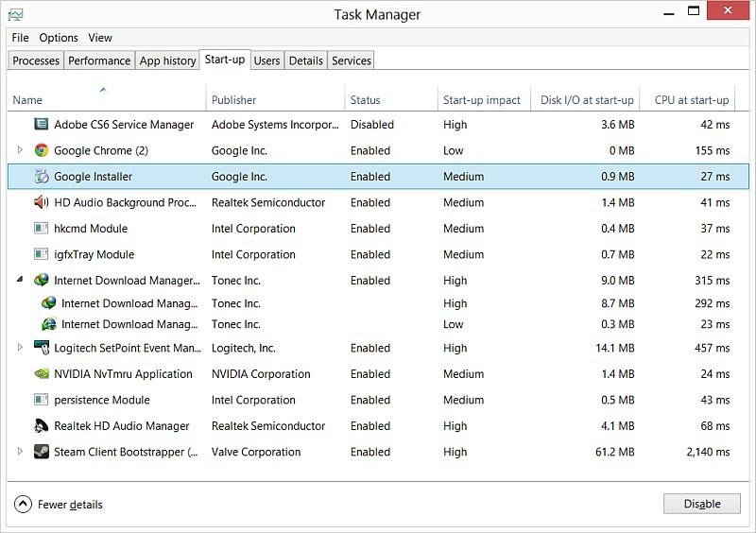Expand the Logitech SetPoint Event Manager group

pyautogui.click(x=20, y=347)
